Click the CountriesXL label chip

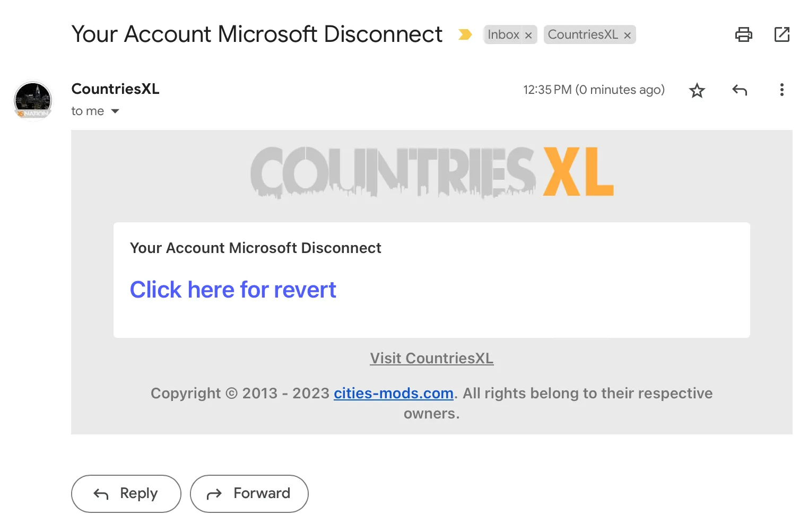click(x=583, y=34)
